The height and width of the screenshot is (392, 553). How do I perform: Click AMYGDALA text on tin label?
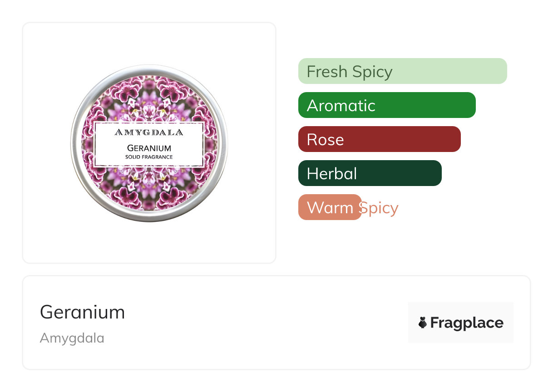coord(149,132)
